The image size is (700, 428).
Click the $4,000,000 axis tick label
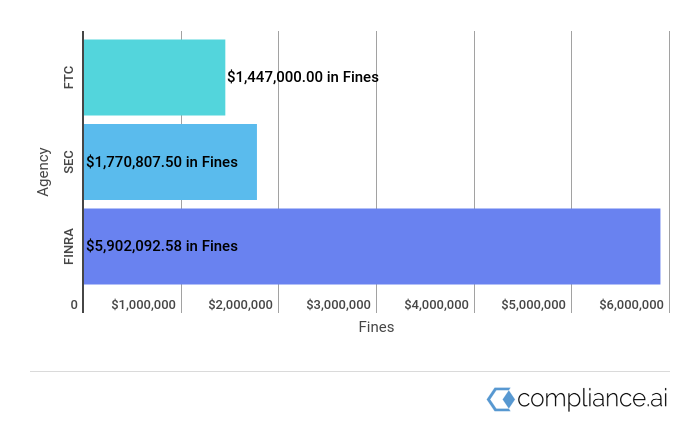(436, 305)
